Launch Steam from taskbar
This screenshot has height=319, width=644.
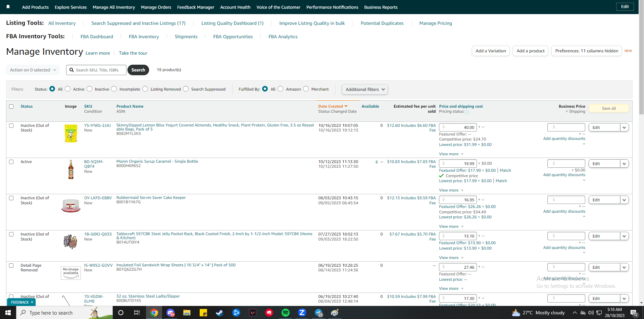(219, 313)
